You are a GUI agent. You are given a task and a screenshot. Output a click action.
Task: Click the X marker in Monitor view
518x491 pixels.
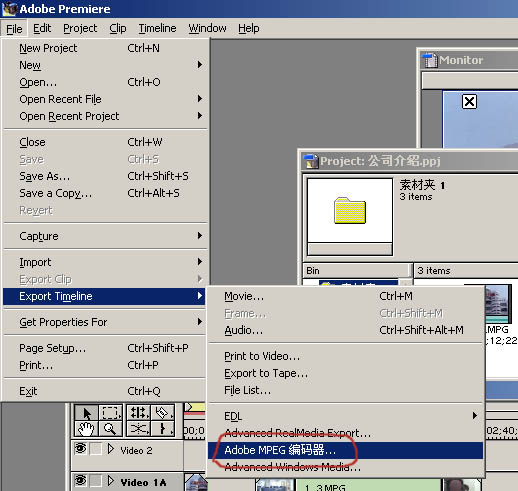point(469,101)
